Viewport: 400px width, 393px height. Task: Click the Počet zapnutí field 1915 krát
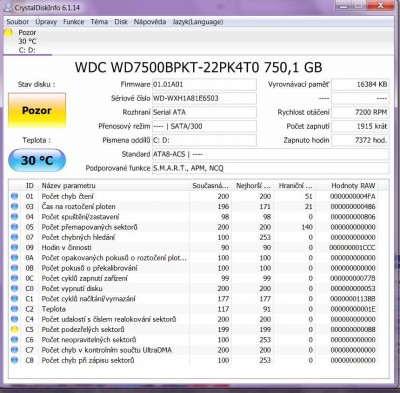(x=360, y=126)
